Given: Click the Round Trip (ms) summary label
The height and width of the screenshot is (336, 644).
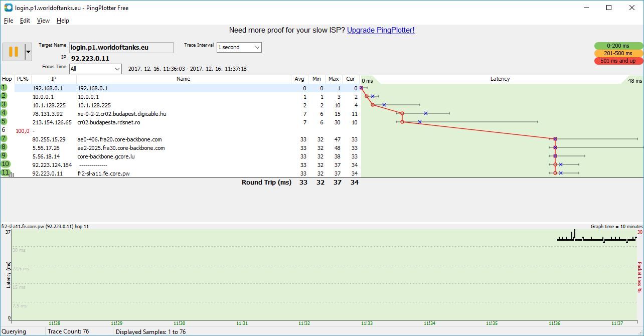Looking at the screenshot, I should click(x=266, y=183).
